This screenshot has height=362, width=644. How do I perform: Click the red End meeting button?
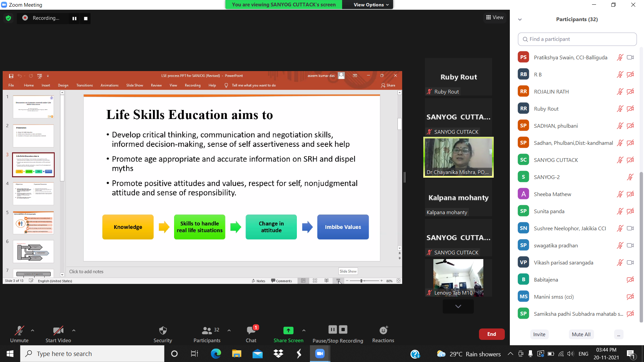click(491, 334)
